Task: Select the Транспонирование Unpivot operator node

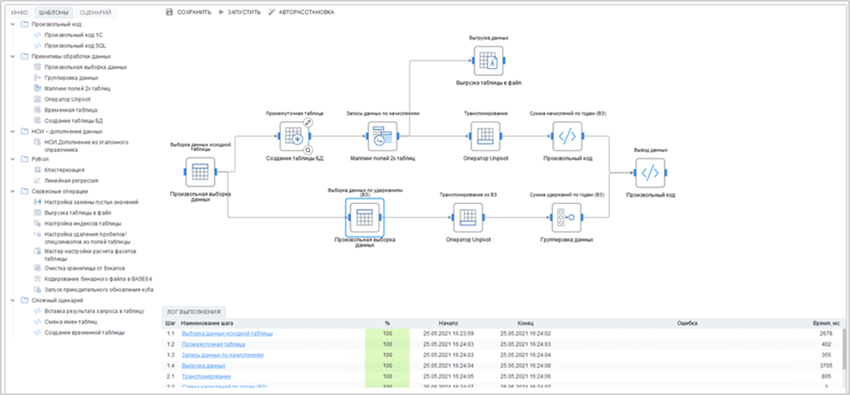Action: pos(485,136)
